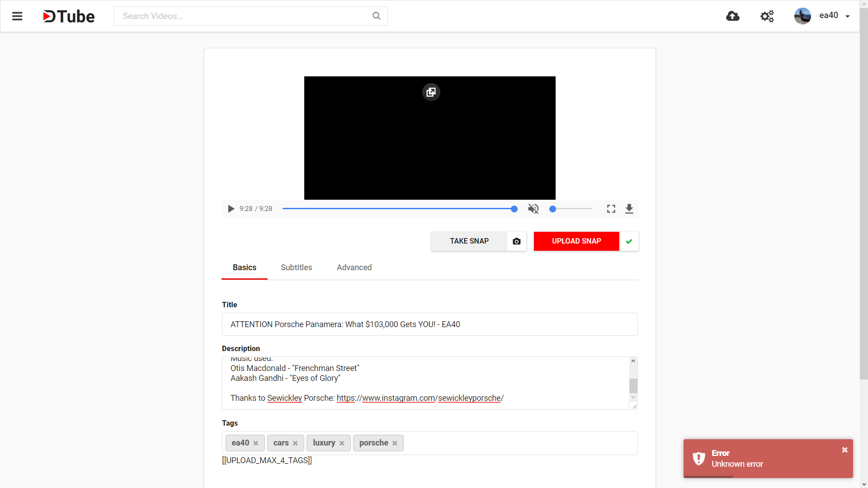Click the search magnifier icon
The height and width of the screenshot is (488, 868).
click(376, 16)
